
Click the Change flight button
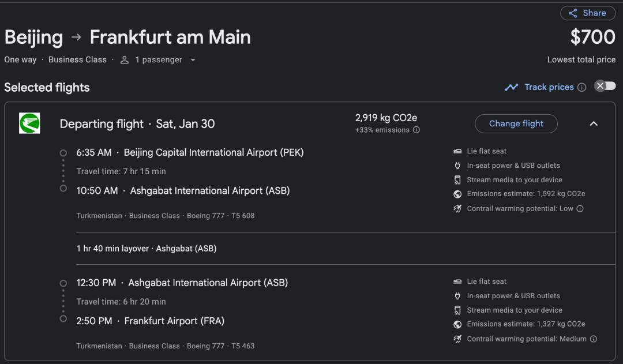click(x=516, y=123)
